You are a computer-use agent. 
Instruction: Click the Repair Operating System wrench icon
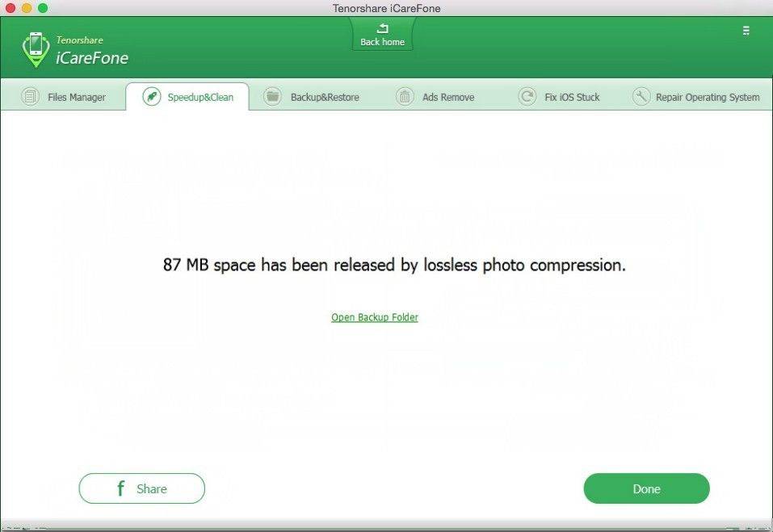(x=641, y=97)
